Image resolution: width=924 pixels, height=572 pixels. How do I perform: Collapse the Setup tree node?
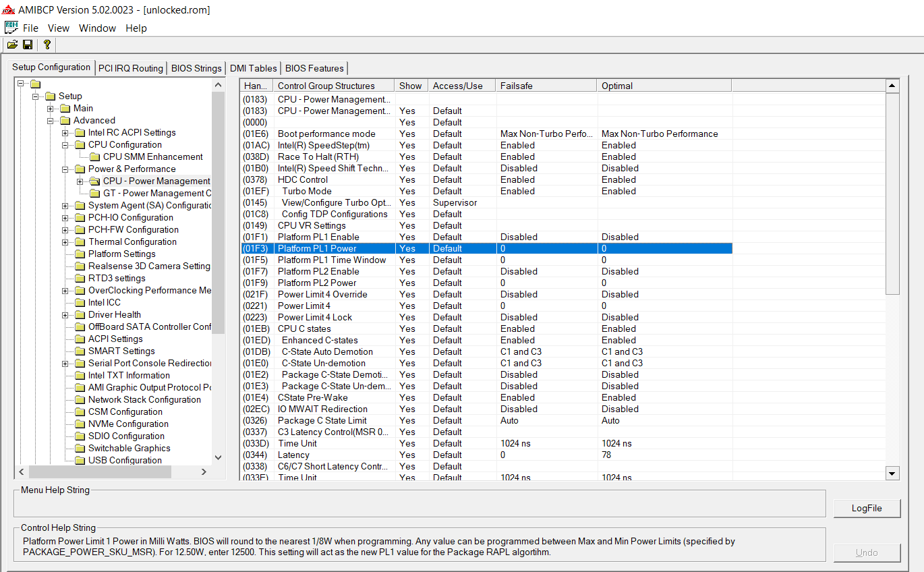[36, 96]
